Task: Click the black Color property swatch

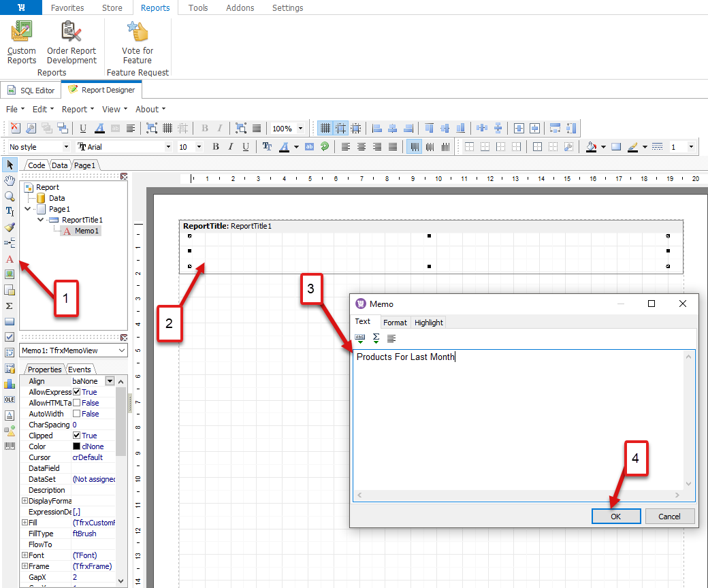Action: point(77,446)
